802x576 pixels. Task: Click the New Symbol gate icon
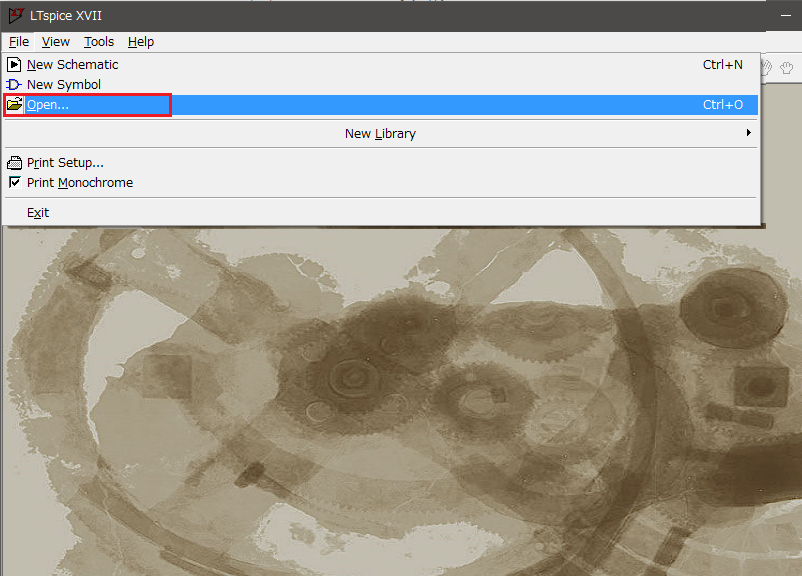point(14,84)
